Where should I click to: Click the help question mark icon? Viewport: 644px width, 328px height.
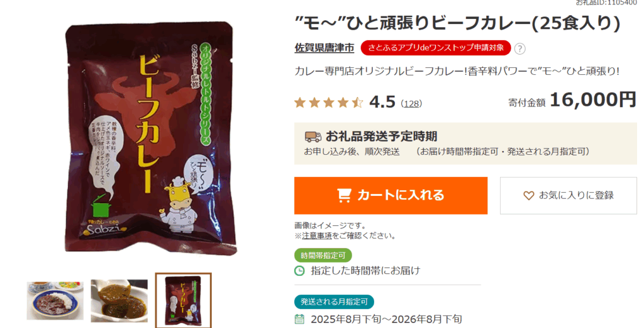point(519,48)
